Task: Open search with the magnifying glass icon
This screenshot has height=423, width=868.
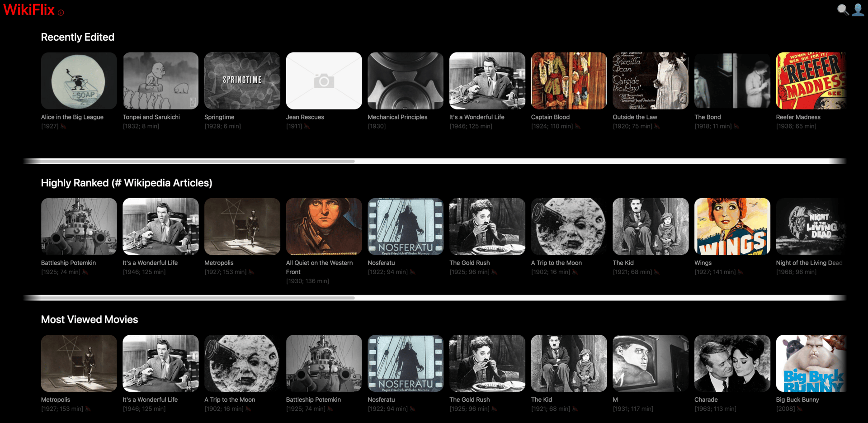Action: (843, 10)
